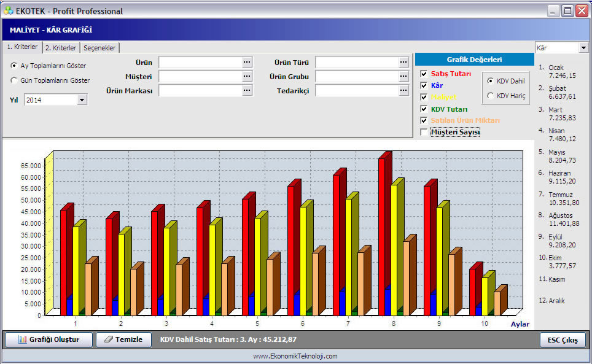Select Temmuz 10.351,80 in month list
Viewport: 592px width, 364px height.
coord(559,198)
